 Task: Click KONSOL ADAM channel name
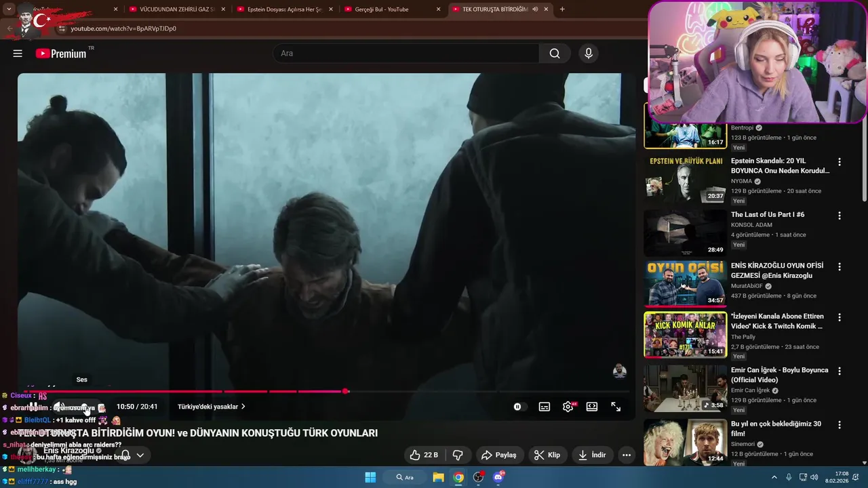[x=750, y=225]
